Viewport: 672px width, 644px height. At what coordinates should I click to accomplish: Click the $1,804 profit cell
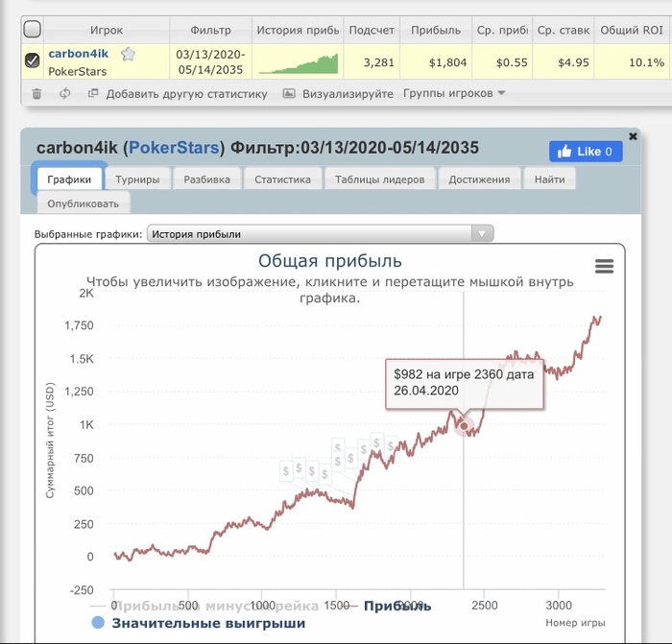click(436, 61)
